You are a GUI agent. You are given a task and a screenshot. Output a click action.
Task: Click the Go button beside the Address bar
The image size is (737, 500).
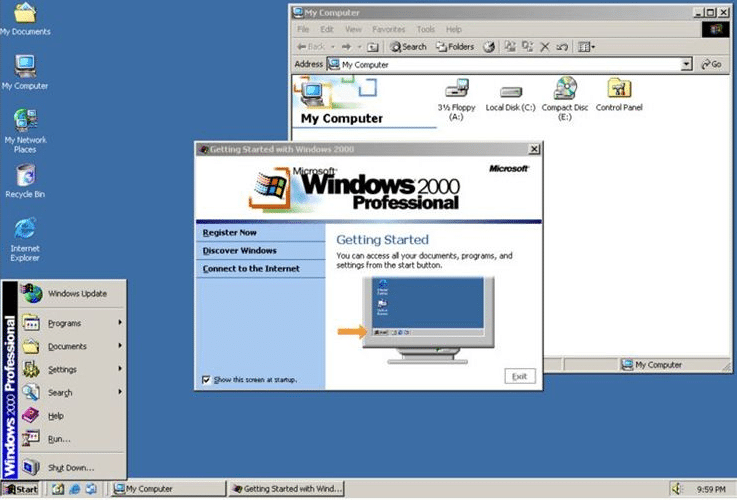coord(712,64)
